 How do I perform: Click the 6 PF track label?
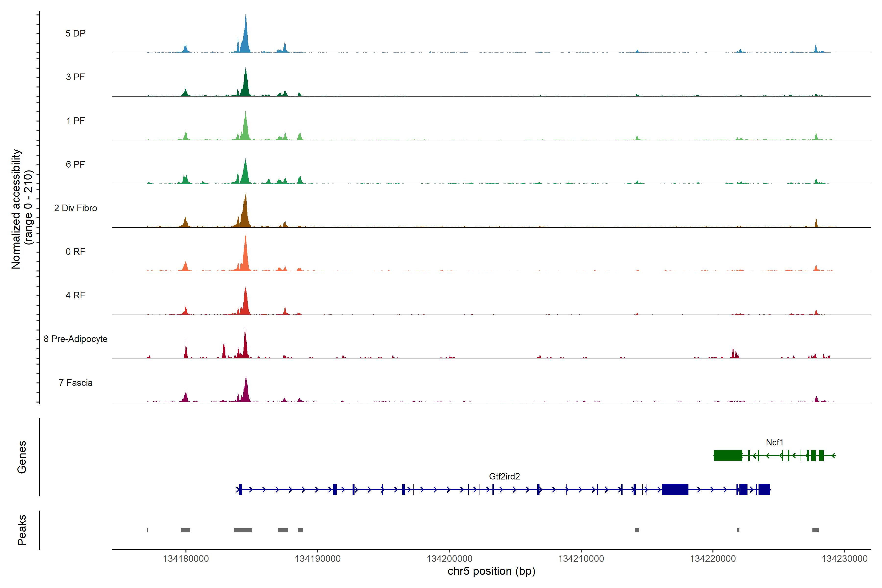coord(75,164)
